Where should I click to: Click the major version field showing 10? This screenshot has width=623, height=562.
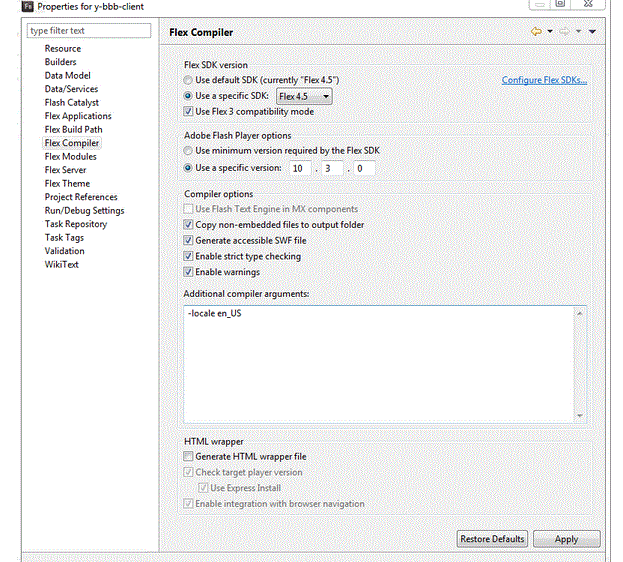click(300, 168)
